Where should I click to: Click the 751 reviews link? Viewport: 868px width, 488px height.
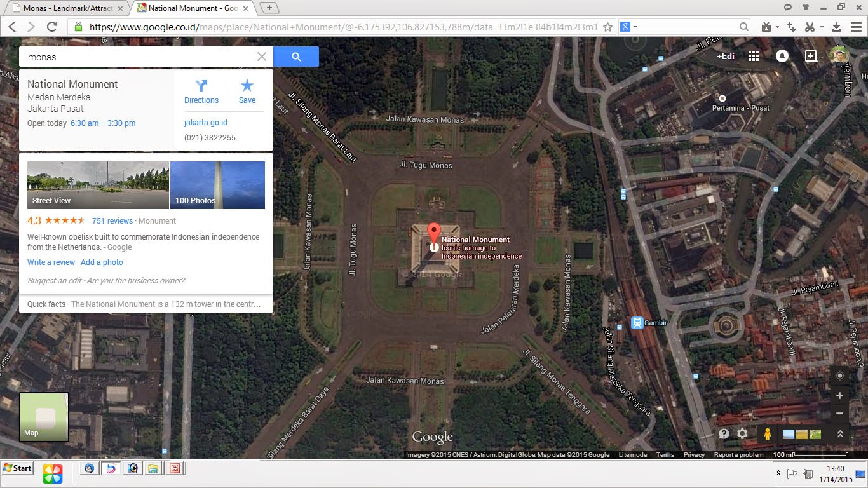112,220
